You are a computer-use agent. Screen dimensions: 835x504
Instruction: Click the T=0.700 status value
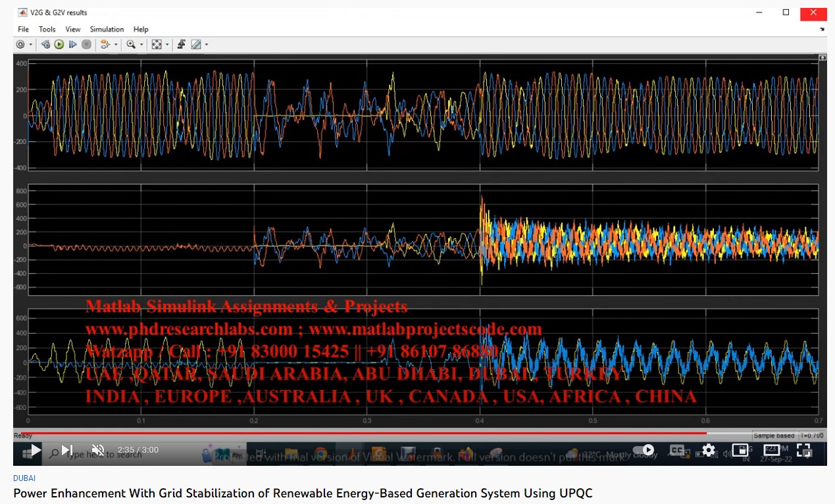pos(812,436)
